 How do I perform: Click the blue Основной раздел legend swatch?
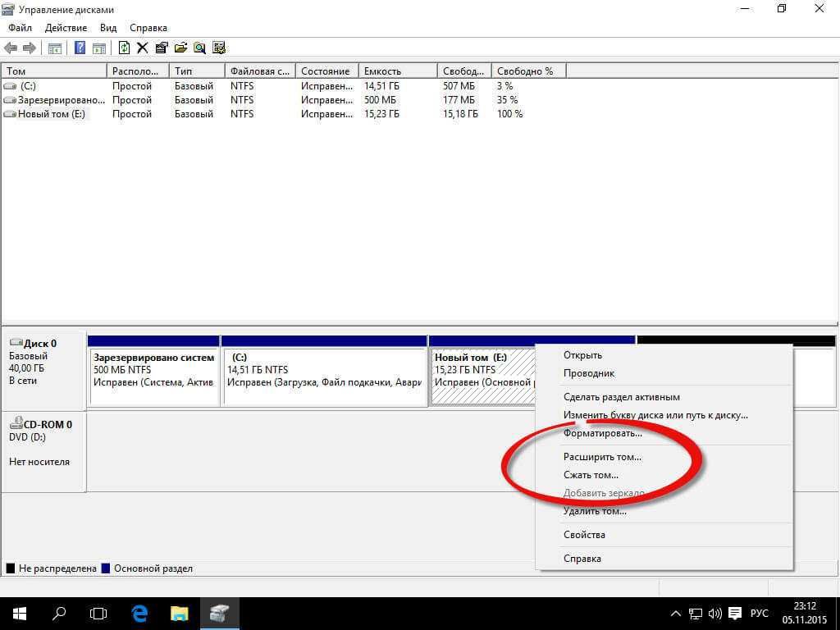point(105,568)
